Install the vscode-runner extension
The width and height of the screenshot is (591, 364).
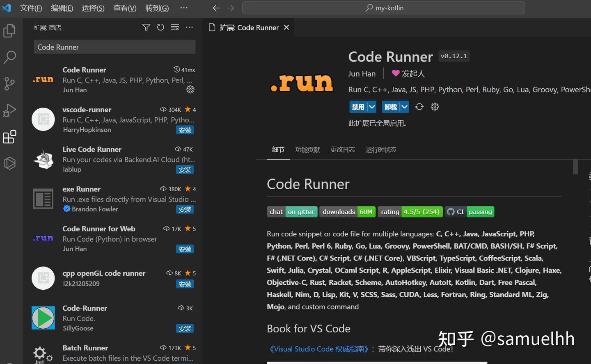pyautogui.click(x=185, y=130)
